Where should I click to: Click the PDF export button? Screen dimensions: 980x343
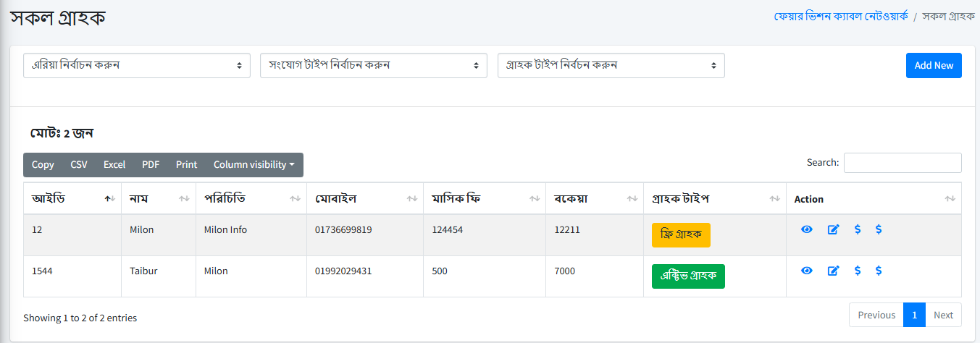click(151, 165)
